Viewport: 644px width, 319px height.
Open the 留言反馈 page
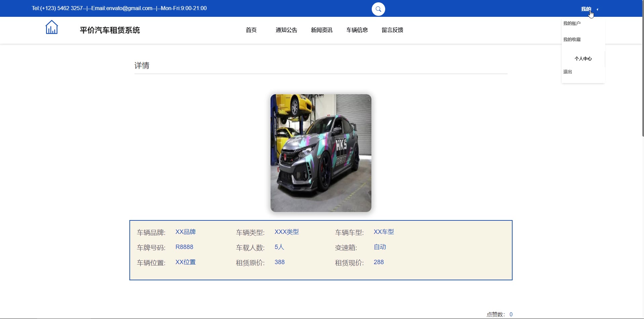click(392, 30)
